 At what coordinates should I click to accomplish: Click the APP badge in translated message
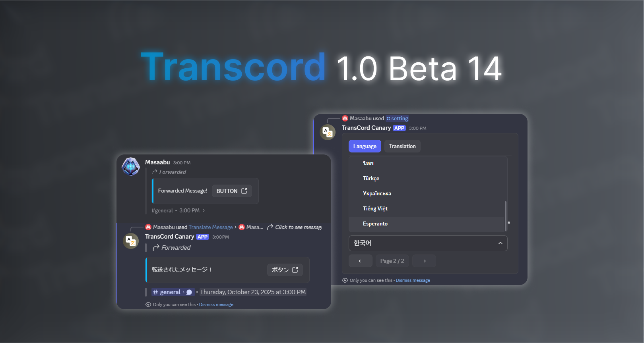point(203,237)
